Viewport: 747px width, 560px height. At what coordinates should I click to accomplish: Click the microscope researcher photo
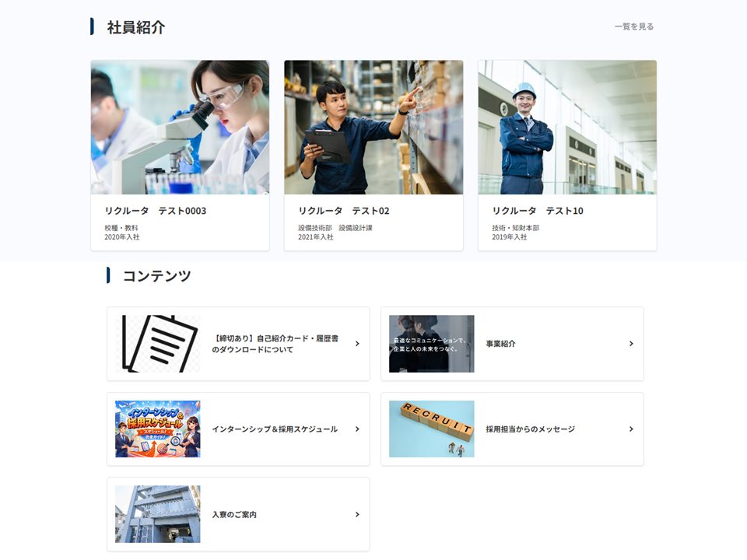pos(180,127)
